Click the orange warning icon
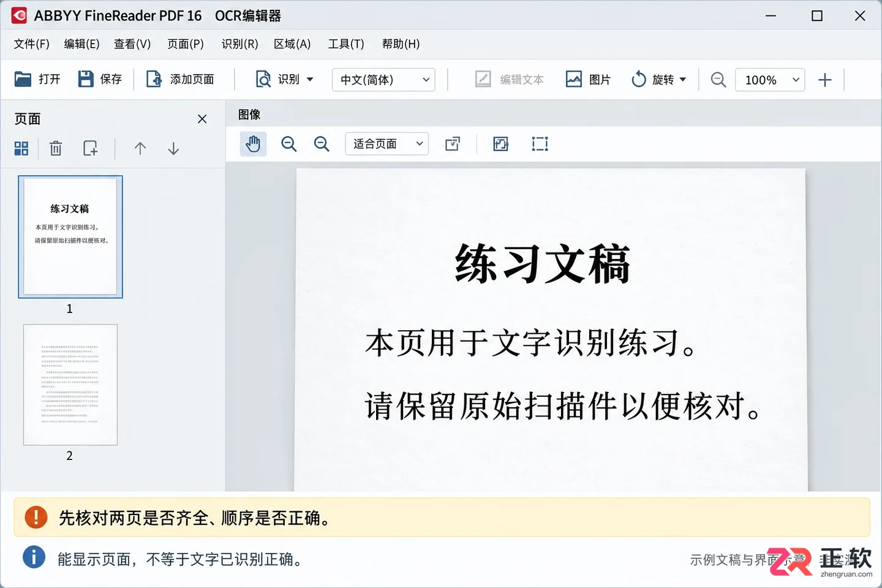The width and height of the screenshot is (882, 588). [x=36, y=517]
